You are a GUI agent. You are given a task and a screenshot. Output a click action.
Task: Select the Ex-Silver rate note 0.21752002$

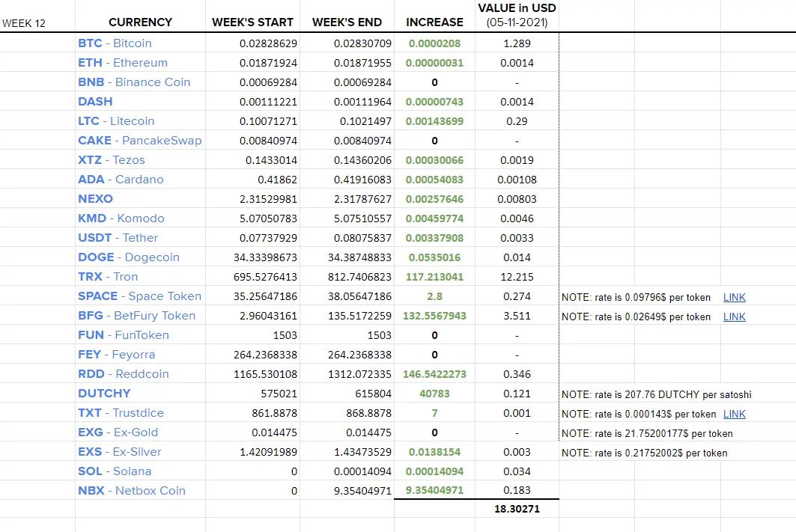tap(644, 453)
